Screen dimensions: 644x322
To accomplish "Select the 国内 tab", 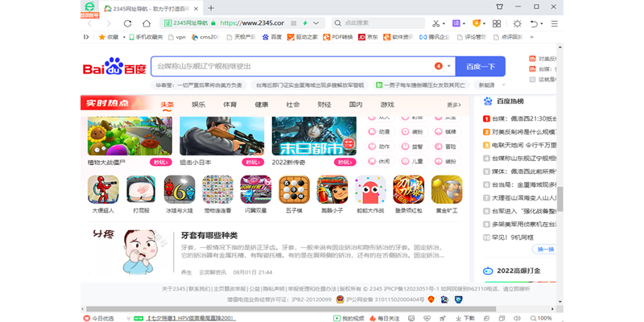I will [x=356, y=105].
